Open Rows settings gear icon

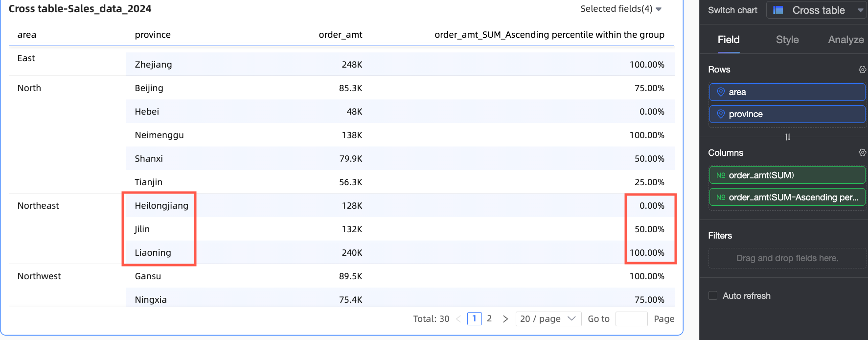tap(862, 70)
